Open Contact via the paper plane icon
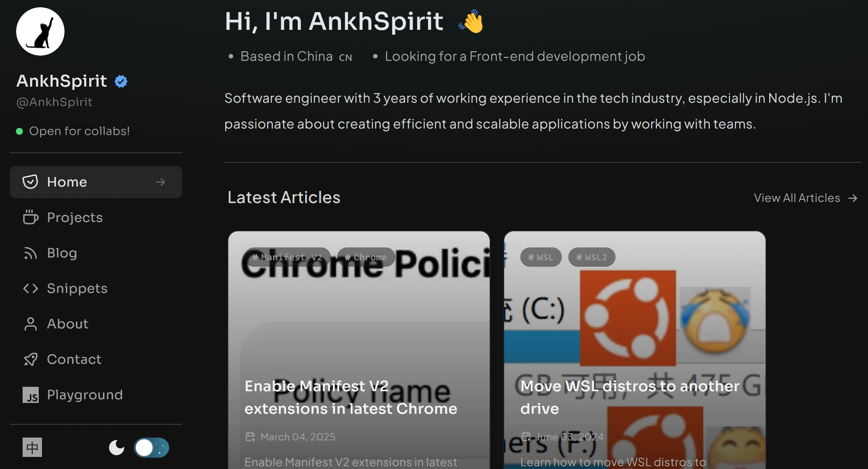Viewport: 868px width, 469px height. [30, 359]
